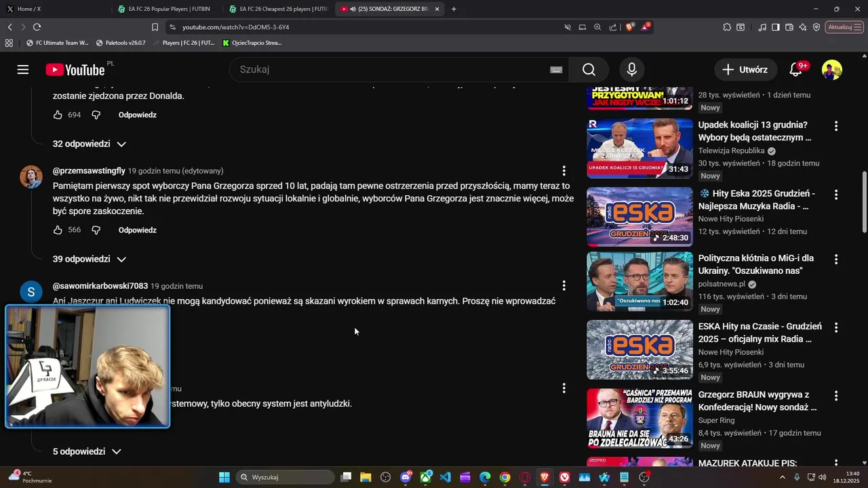Open the Brave Wallet icon

pyautogui.click(x=789, y=27)
